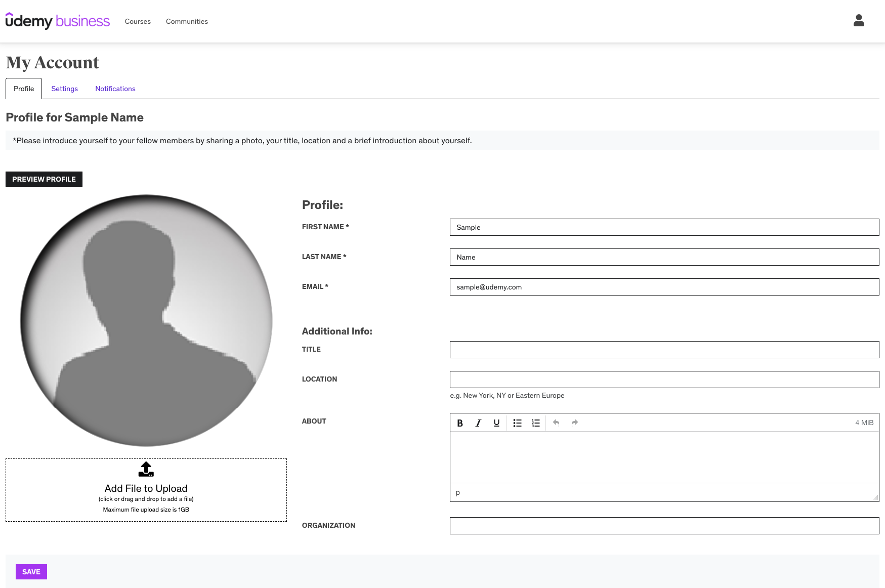Click the About editor resize handle
The image size is (885, 588).
(875, 498)
